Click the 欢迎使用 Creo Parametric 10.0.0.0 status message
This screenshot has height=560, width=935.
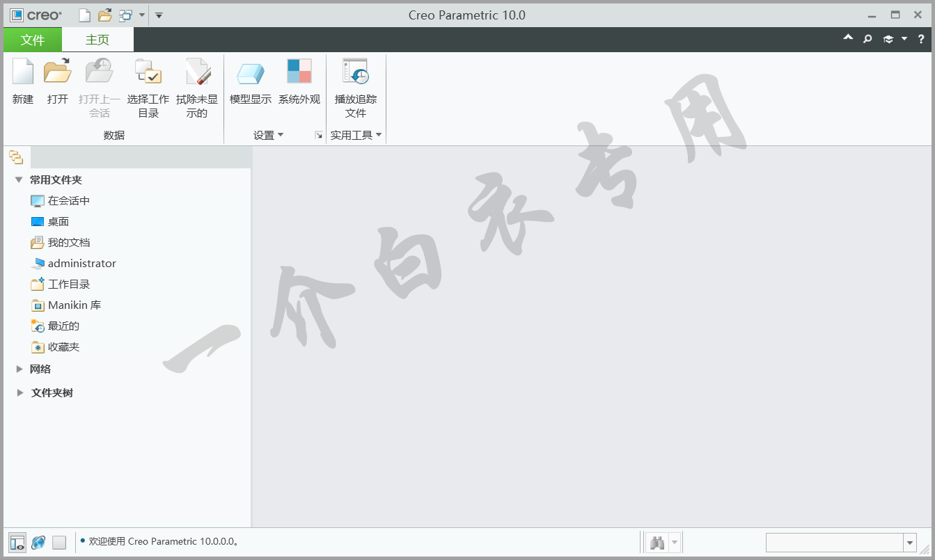164,541
